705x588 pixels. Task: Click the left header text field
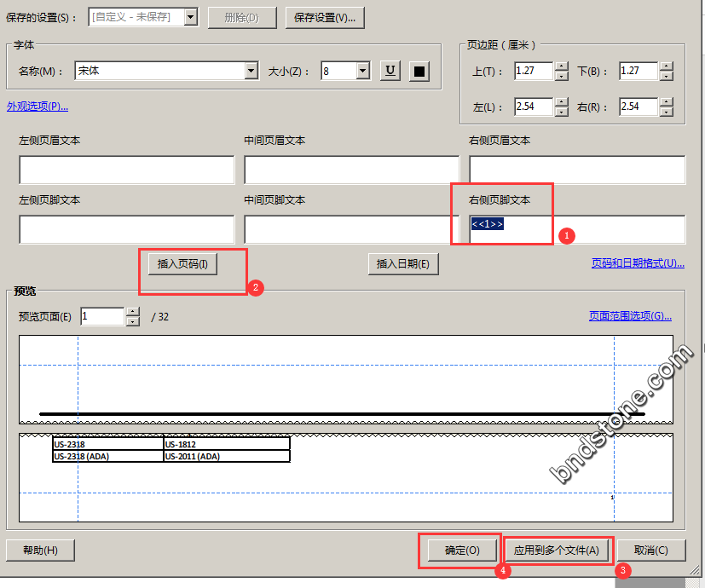(x=126, y=170)
